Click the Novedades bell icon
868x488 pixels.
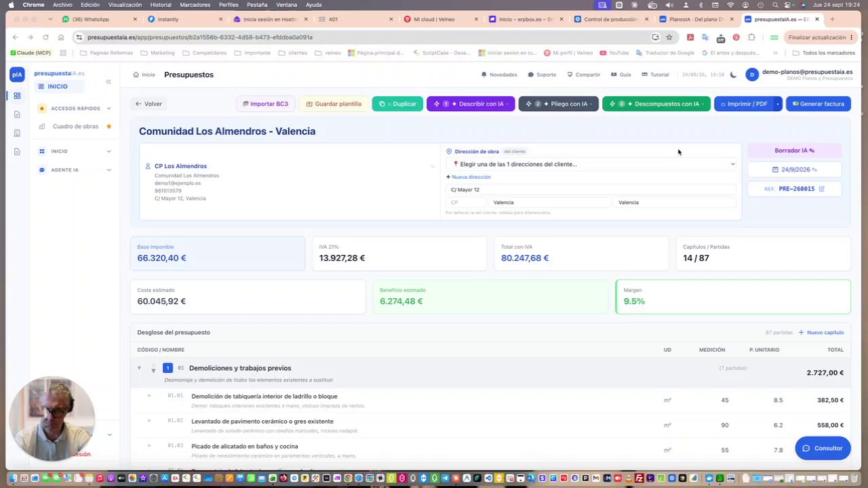(484, 75)
